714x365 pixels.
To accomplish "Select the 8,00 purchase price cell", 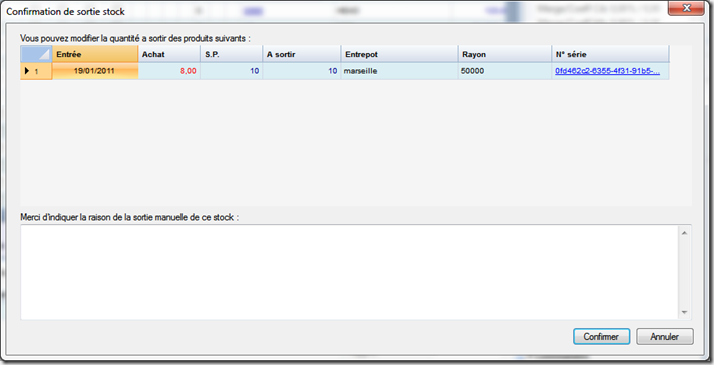I will (169, 71).
